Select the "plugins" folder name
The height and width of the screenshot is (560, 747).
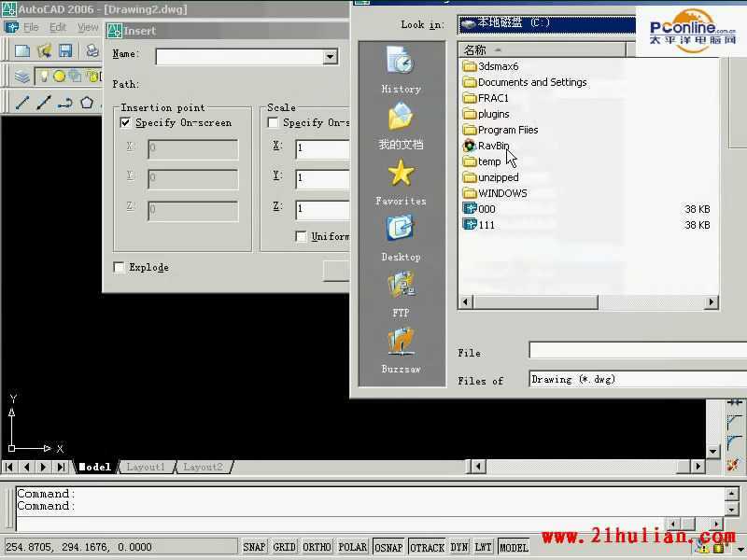tap(494, 114)
